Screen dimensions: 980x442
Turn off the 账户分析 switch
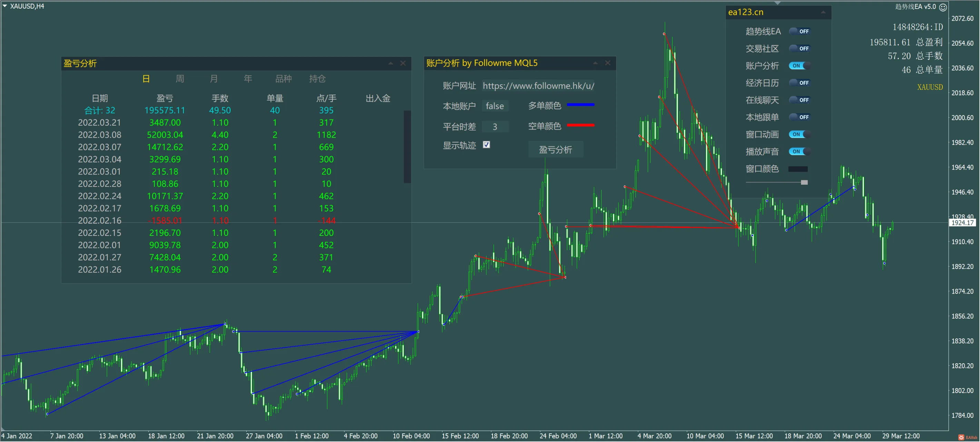[x=799, y=66]
